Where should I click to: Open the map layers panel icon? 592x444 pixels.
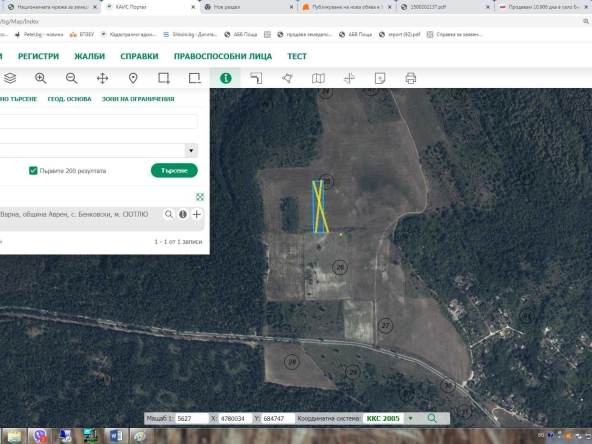(10, 78)
